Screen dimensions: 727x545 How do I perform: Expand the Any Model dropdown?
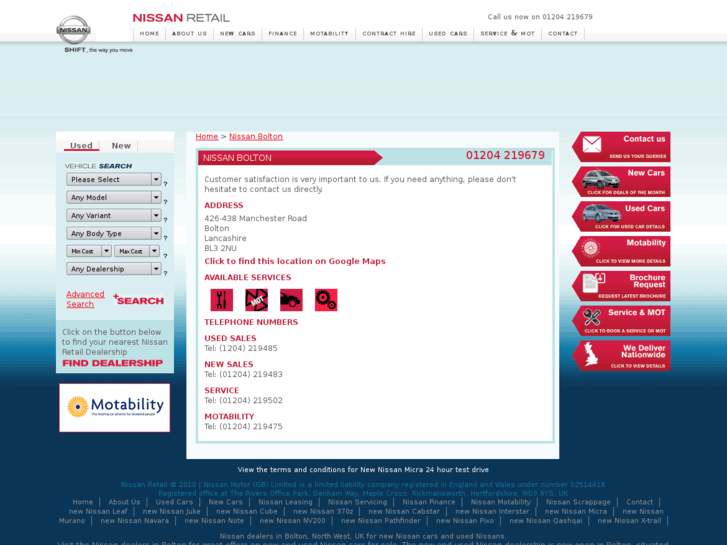click(114, 198)
